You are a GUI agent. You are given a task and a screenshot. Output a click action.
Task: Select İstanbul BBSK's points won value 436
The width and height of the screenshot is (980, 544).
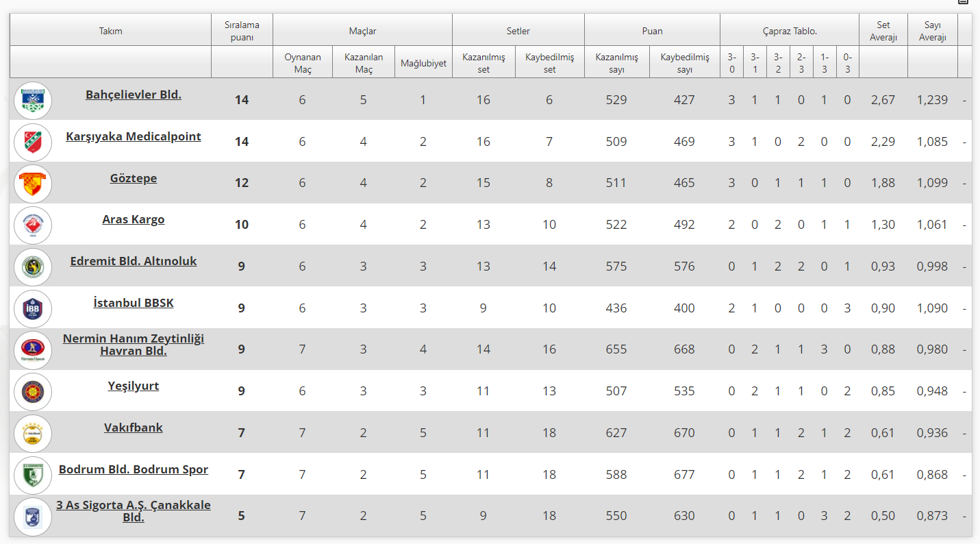click(x=616, y=308)
